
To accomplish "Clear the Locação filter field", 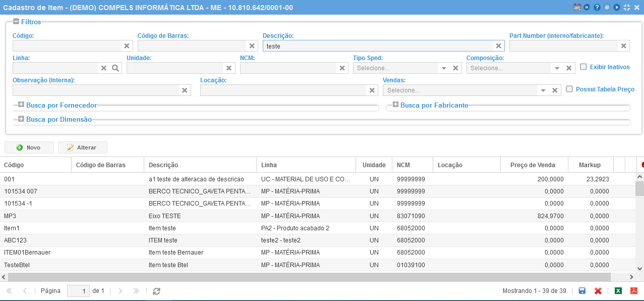I will point(372,90).
